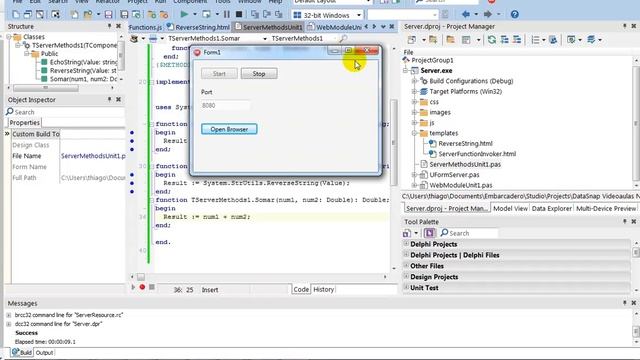Open Multi-Device Preview tab
640x360 pixels.
pos(606,208)
